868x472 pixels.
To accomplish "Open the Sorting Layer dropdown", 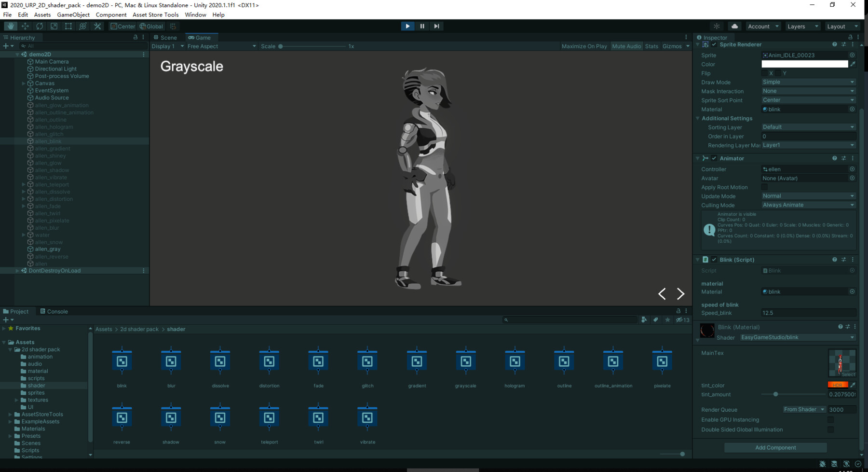I will [x=808, y=127].
